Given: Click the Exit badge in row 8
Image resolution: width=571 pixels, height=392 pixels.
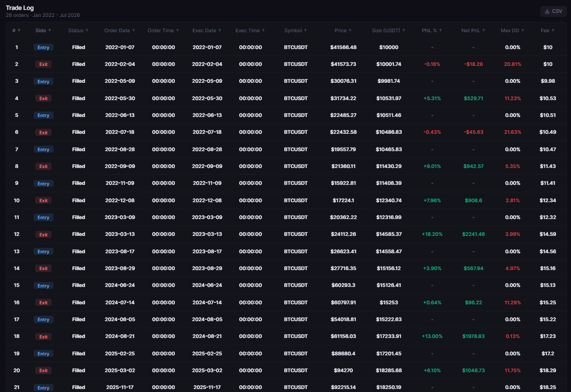Looking at the screenshot, I should point(43,167).
